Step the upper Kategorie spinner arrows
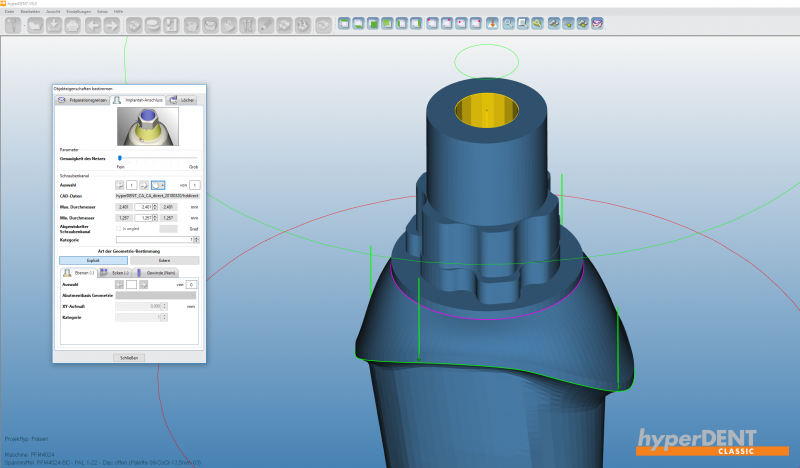The width and height of the screenshot is (800, 468). click(x=196, y=240)
